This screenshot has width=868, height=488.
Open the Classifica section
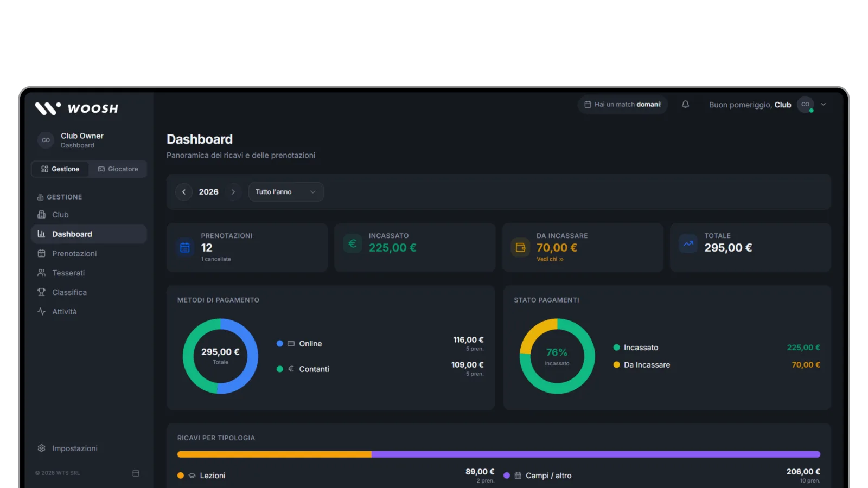89,292
